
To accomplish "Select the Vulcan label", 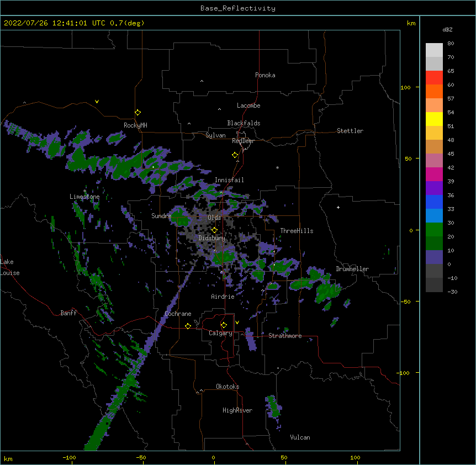I will pyautogui.click(x=300, y=437).
